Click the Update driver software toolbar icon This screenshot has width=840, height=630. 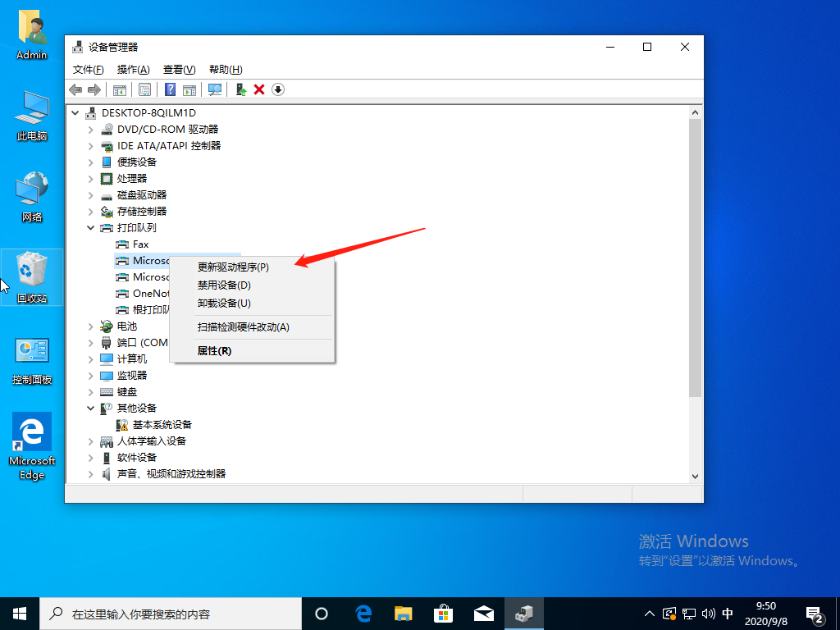[240, 89]
